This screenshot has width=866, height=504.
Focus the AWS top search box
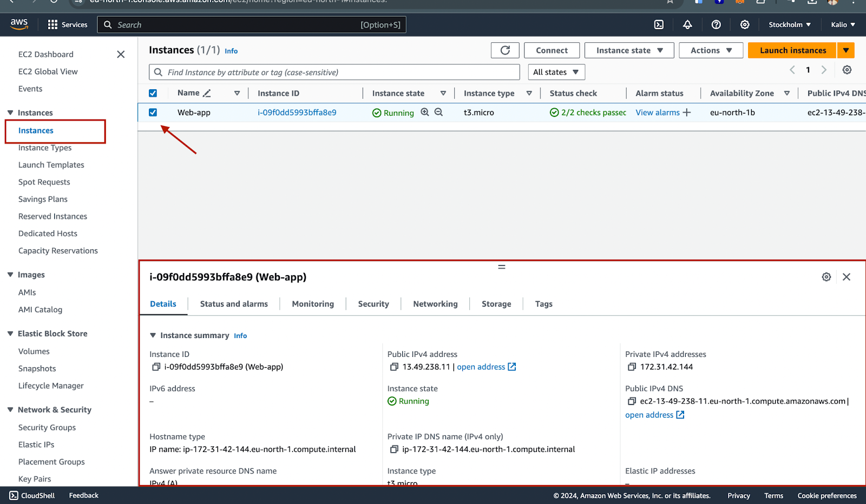point(252,25)
